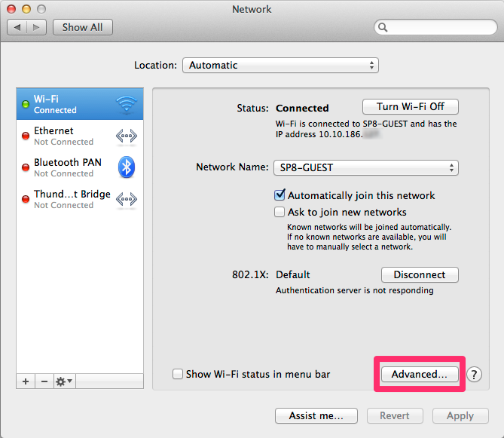This screenshot has height=438, width=504.
Task: Enable Show Wi-Fi status in menu bar
Action: pyautogui.click(x=178, y=374)
